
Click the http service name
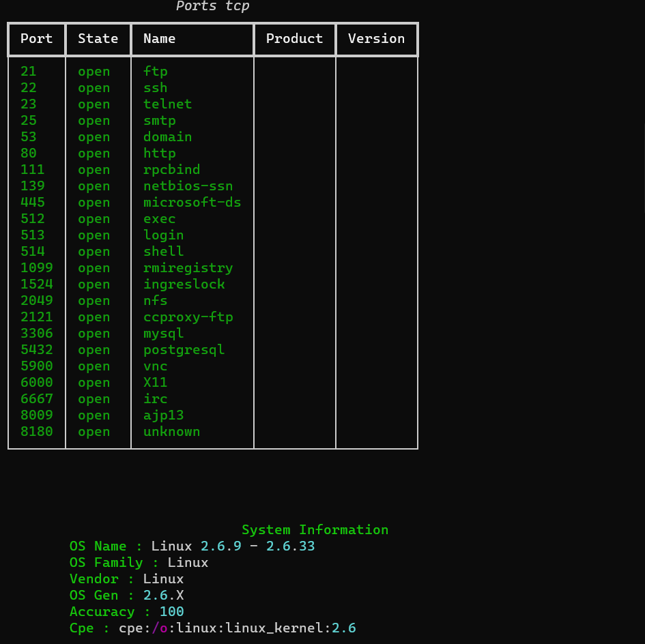[x=160, y=153]
